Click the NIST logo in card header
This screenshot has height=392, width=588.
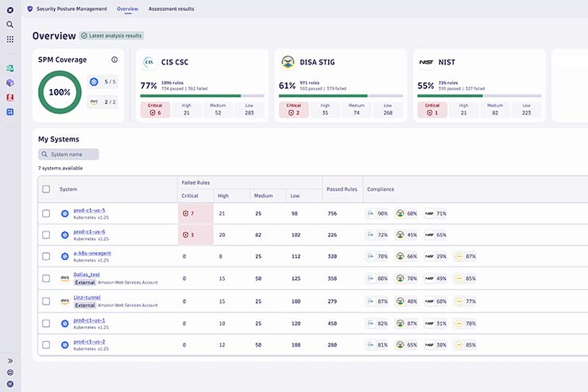pyautogui.click(x=425, y=62)
